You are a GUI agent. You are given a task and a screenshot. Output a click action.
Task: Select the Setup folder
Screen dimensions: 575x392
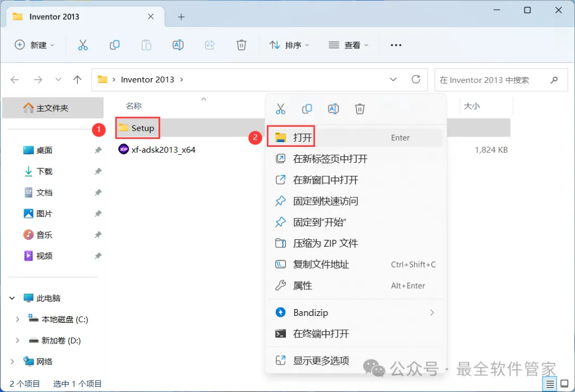click(137, 128)
